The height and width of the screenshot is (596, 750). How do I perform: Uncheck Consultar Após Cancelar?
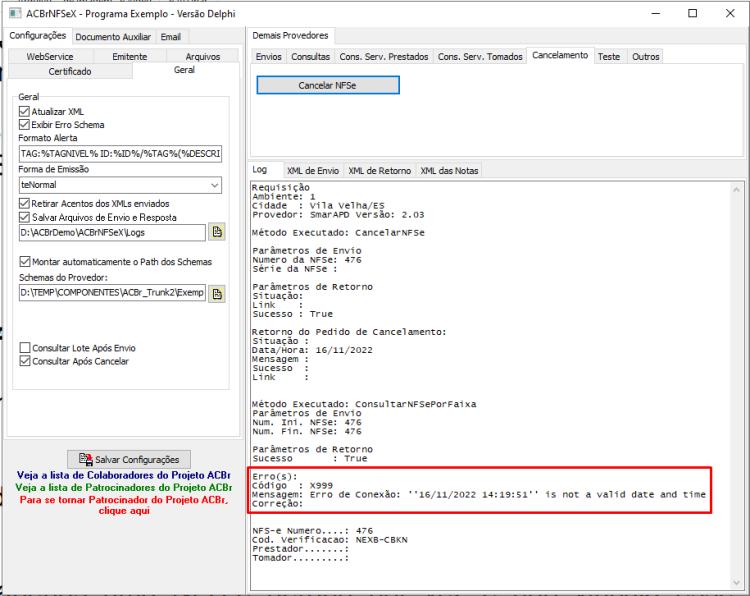pos(24,361)
